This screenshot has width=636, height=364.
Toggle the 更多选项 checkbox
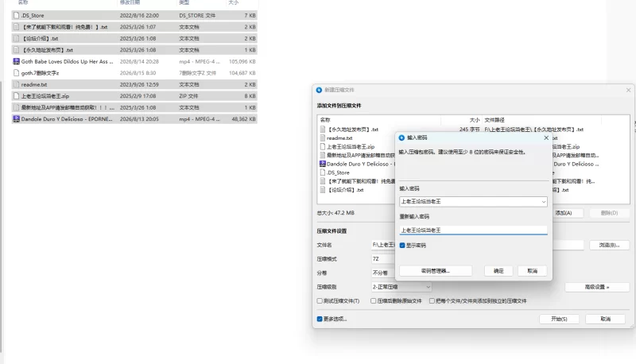pos(320,319)
